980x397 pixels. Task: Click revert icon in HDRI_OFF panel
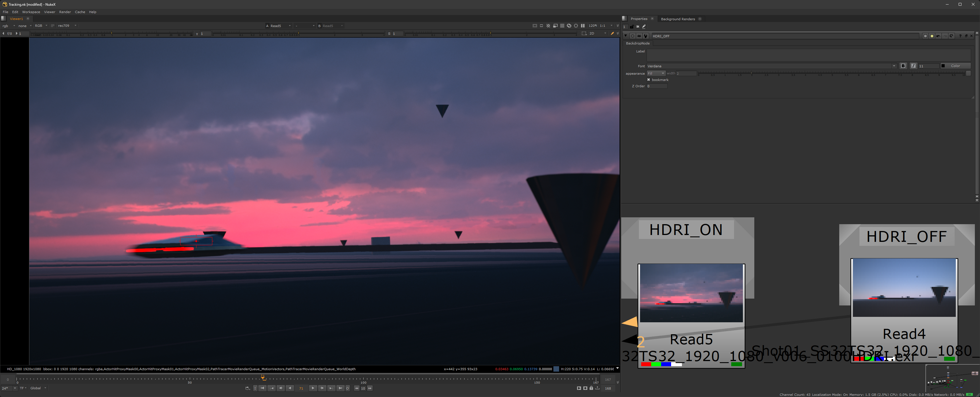[951, 36]
